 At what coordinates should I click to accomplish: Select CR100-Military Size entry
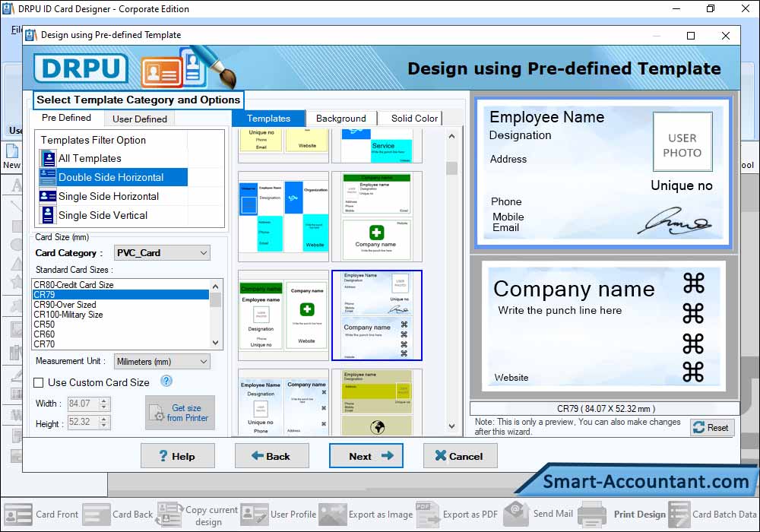(121, 315)
